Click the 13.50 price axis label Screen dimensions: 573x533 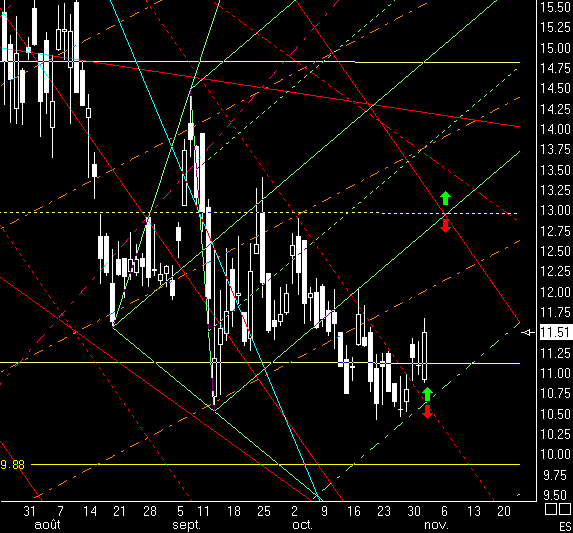click(555, 170)
